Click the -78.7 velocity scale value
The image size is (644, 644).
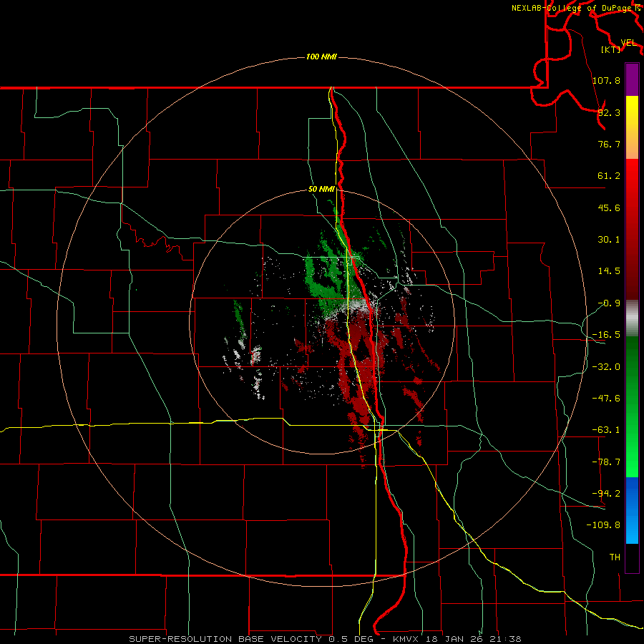coord(606,462)
